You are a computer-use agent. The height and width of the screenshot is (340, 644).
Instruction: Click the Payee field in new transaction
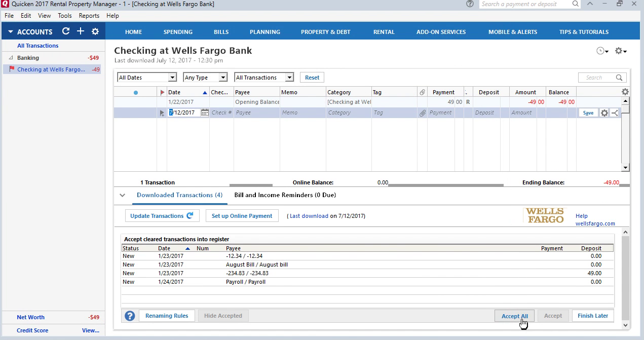pyautogui.click(x=256, y=112)
